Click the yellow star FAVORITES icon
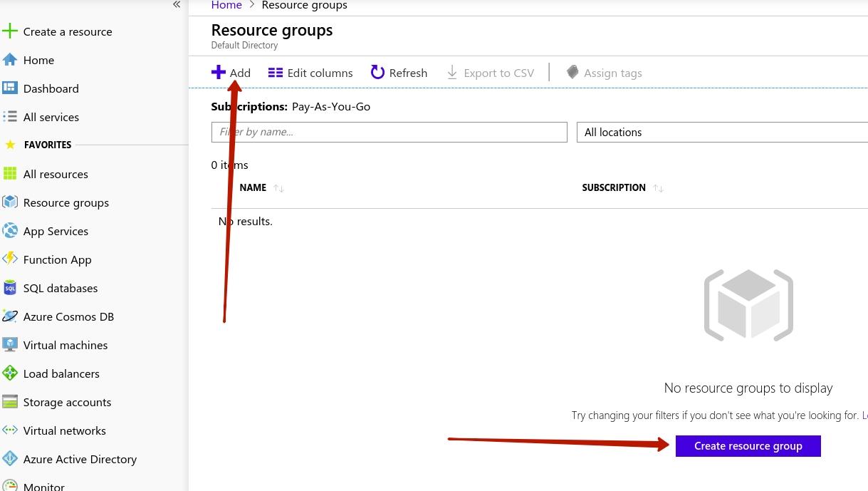The width and height of the screenshot is (868, 491). pyautogui.click(x=10, y=145)
